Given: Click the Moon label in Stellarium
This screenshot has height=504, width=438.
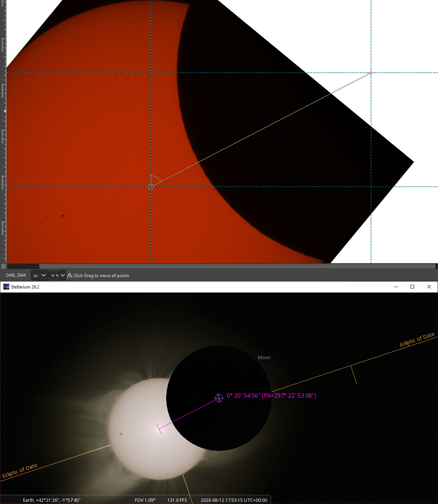Looking at the screenshot, I should tap(264, 358).
